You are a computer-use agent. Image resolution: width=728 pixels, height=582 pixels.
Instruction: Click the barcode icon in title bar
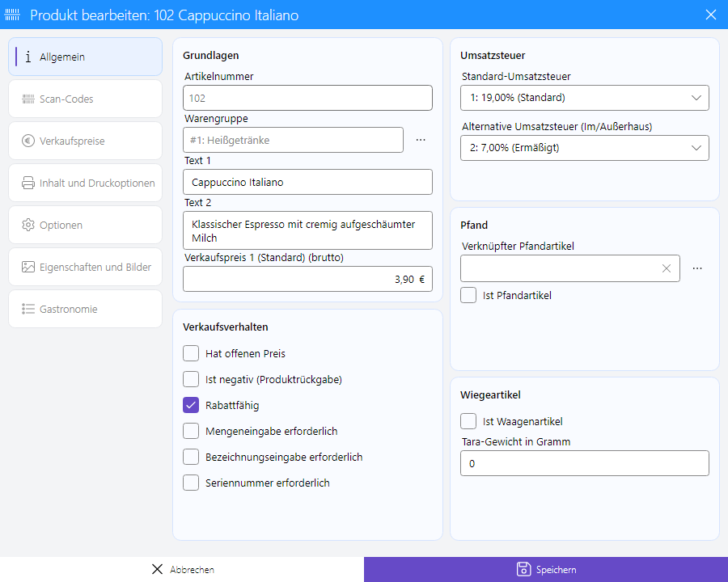point(12,15)
